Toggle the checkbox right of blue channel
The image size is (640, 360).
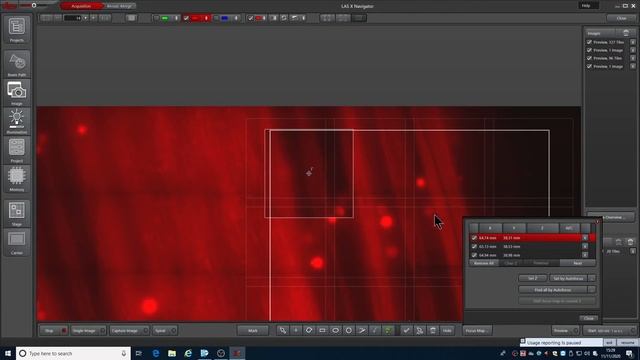[251, 18]
